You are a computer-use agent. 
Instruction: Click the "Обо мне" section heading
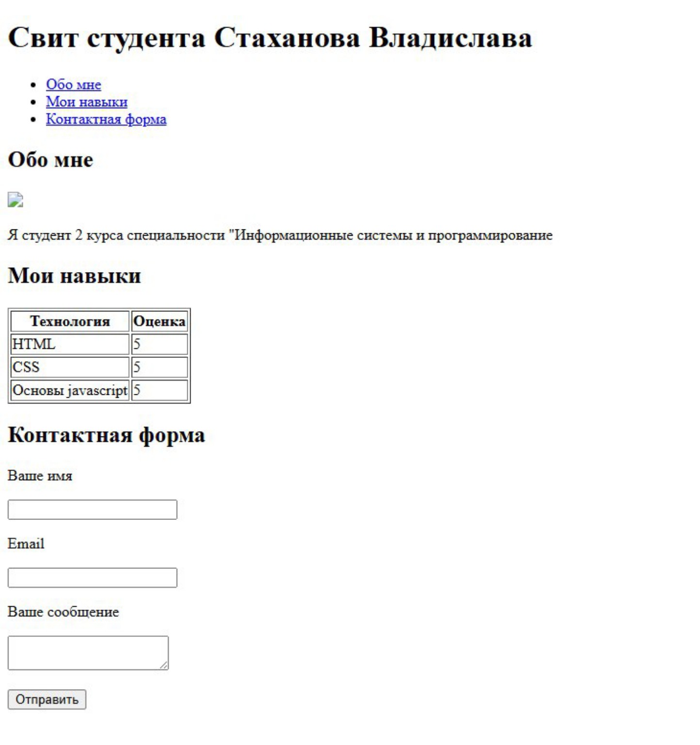(x=50, y=159)
